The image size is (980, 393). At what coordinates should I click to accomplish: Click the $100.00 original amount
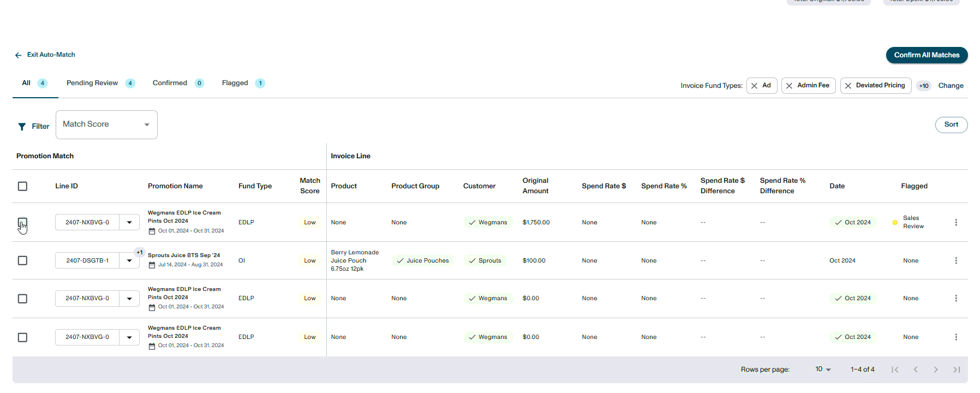[x=534, y=260]
